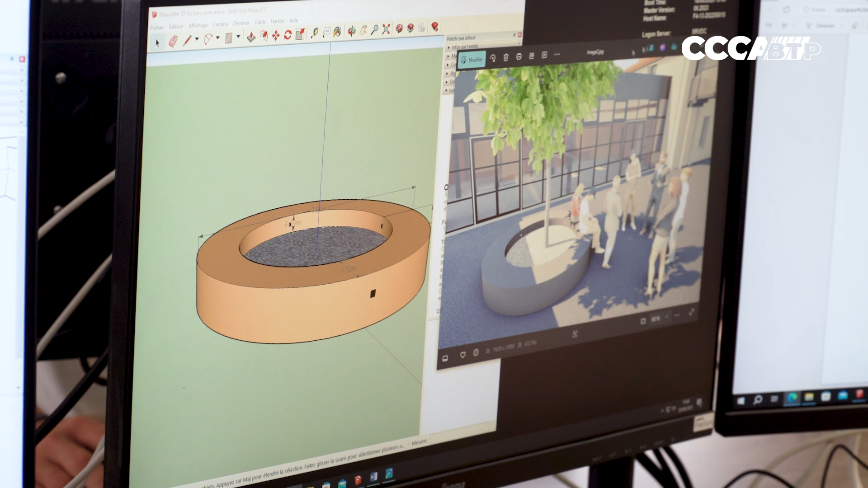Open the Aide menu

coord(293,20)
